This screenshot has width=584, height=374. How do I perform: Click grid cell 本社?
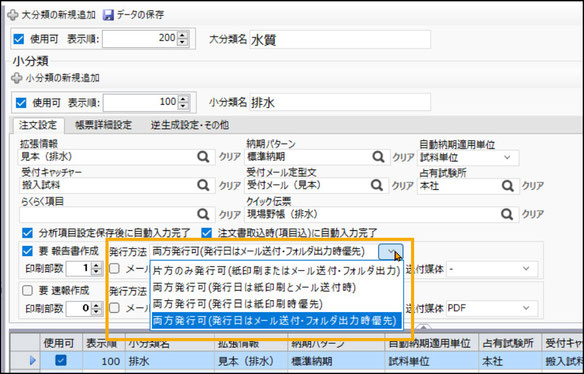(x=509, y=361)
